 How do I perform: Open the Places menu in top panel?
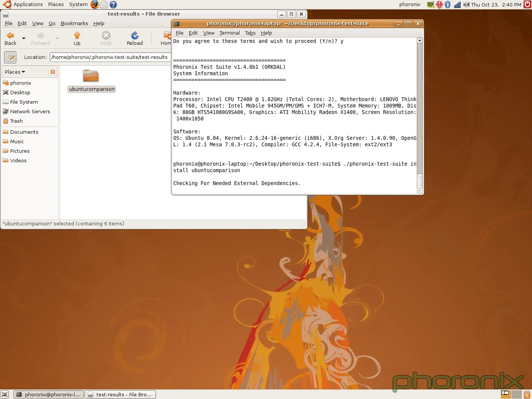56,5
